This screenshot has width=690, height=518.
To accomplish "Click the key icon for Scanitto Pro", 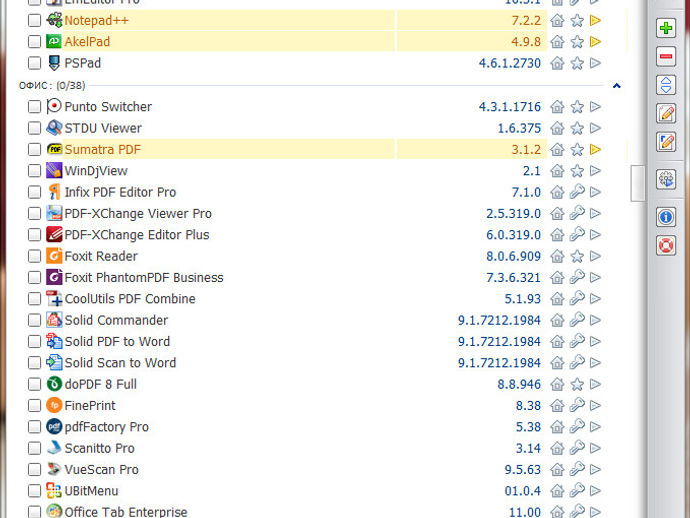I will coord(577,448).
